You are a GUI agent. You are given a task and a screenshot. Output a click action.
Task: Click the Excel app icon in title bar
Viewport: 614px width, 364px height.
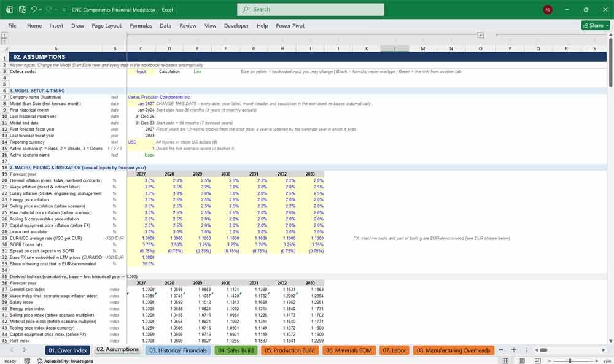9,9
